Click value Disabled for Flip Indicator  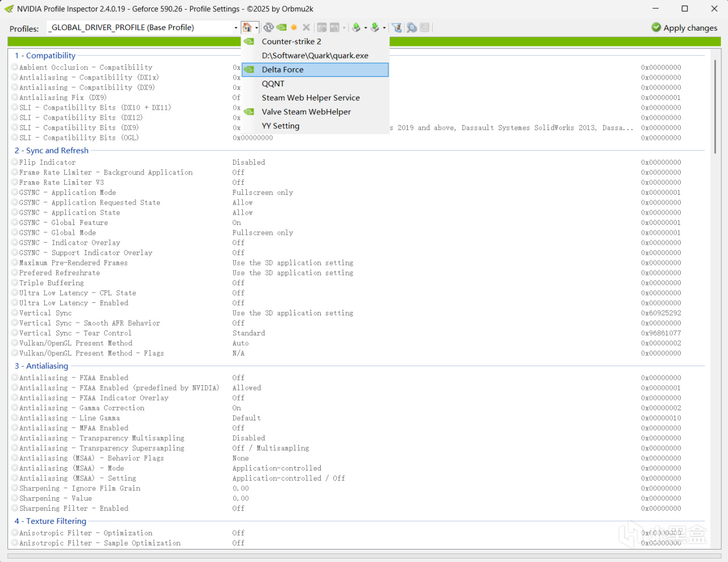click(x=249, y=163)
